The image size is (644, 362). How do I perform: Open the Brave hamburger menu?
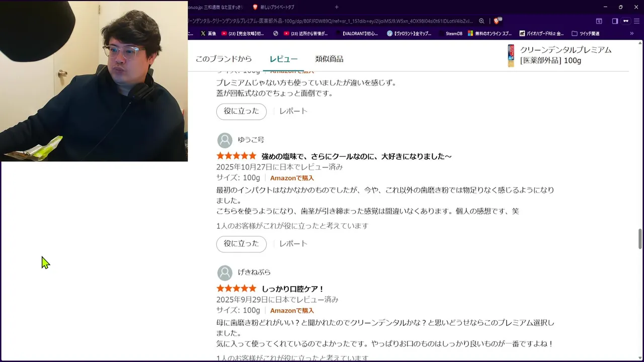click(x=636, y=21)
